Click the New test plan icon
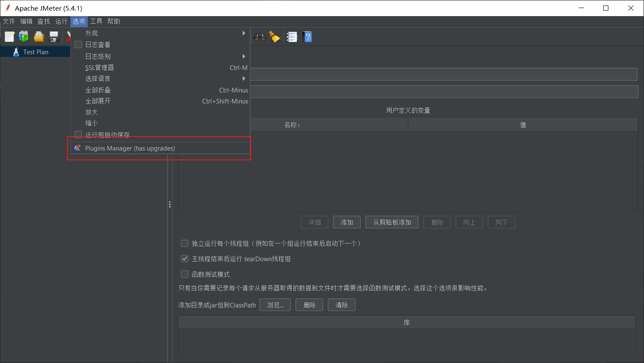The image size is (644, 363). 9,37
